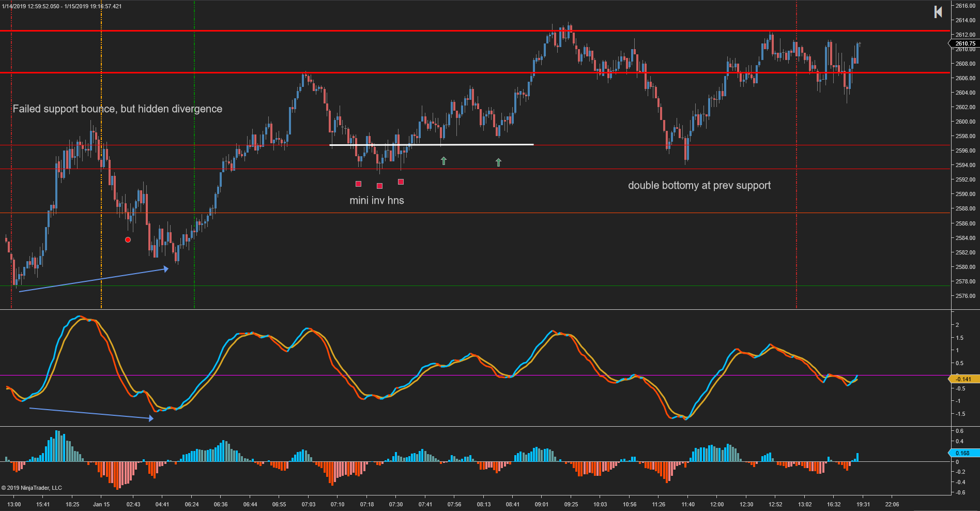
Task: Click the 2580.00 price axis label
Action: tap(966, 267)
